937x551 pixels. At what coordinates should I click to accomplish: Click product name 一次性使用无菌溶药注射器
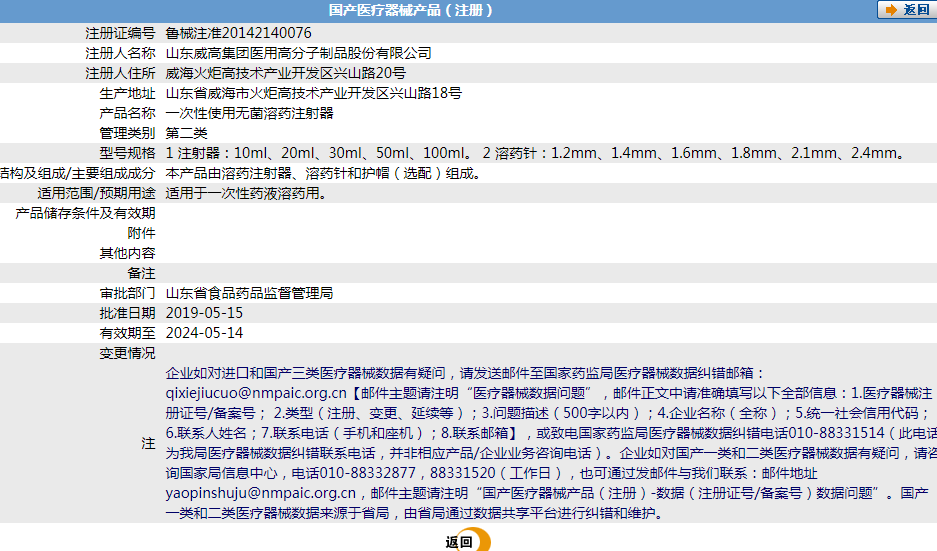tap(249, 113)
